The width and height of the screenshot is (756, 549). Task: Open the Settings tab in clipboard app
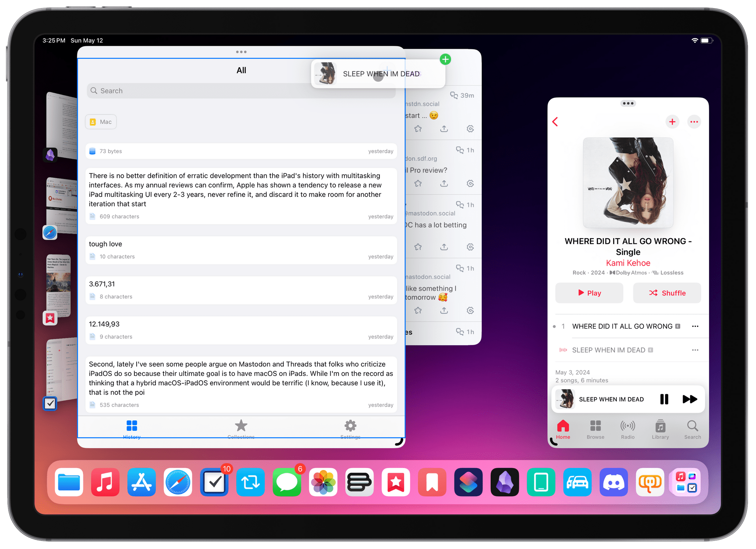click(350, 429)
